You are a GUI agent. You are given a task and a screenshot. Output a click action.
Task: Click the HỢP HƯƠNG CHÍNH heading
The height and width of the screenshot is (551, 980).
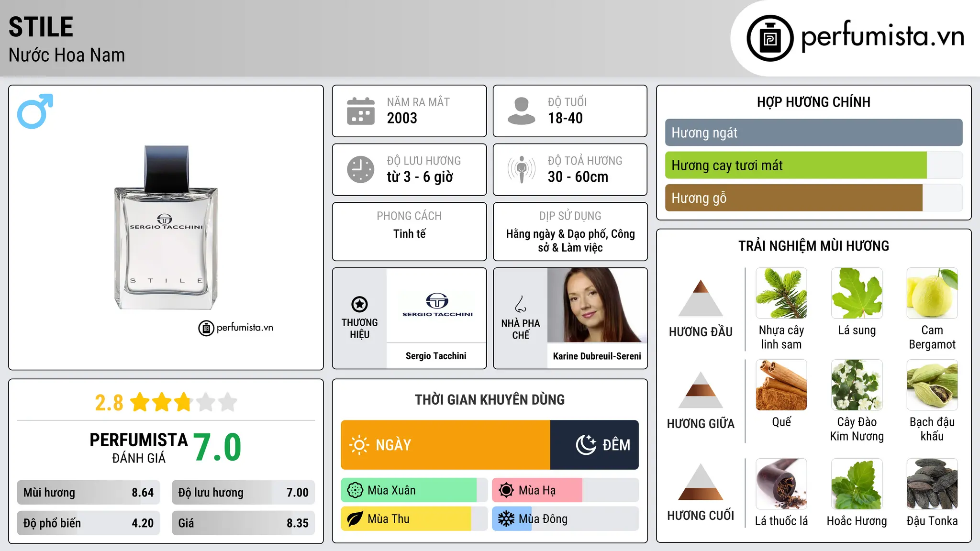(x=814, y=102)
